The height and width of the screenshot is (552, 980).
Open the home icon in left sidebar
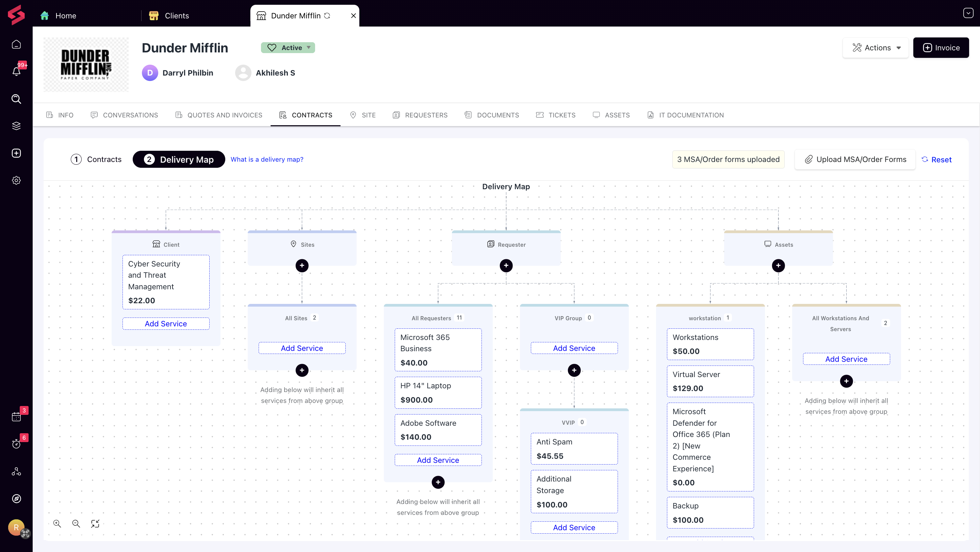pos(16,45)
